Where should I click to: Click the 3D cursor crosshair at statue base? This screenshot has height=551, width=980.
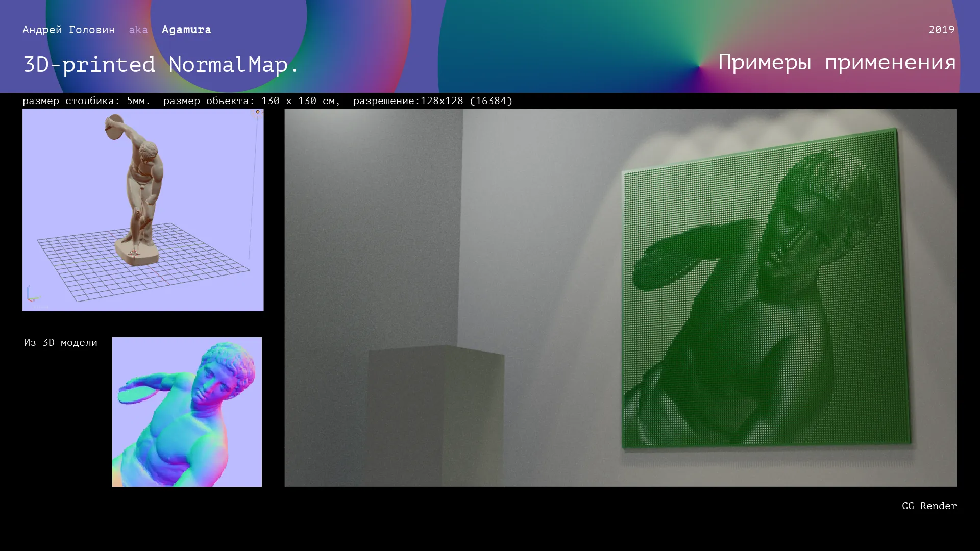click(134, 253)
